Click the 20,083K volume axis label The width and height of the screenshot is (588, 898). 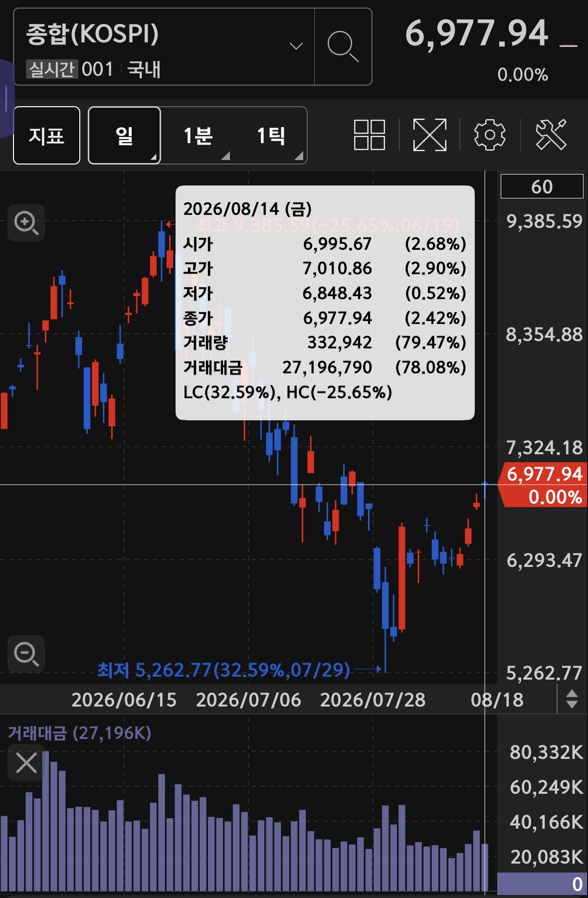546,857
